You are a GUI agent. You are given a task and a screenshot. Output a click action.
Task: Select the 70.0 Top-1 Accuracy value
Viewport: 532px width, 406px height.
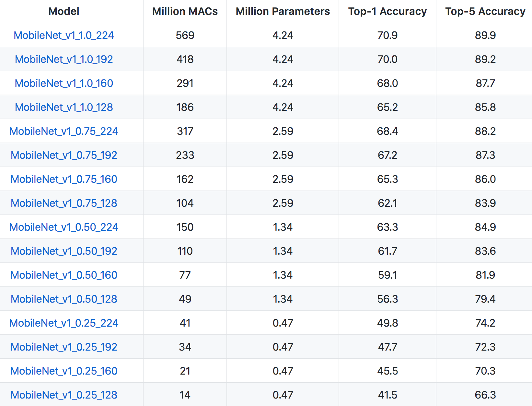(387, 59)
